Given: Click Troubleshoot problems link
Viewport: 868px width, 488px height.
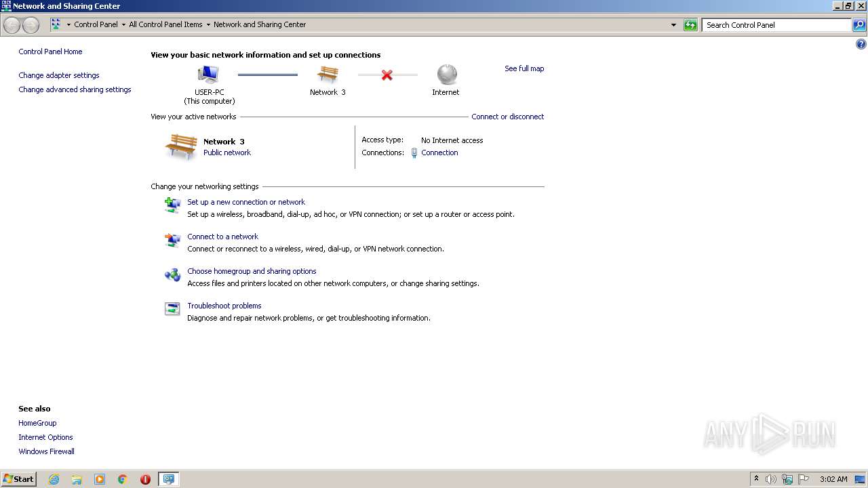Looking at the screenshot, I should point(224,306).
